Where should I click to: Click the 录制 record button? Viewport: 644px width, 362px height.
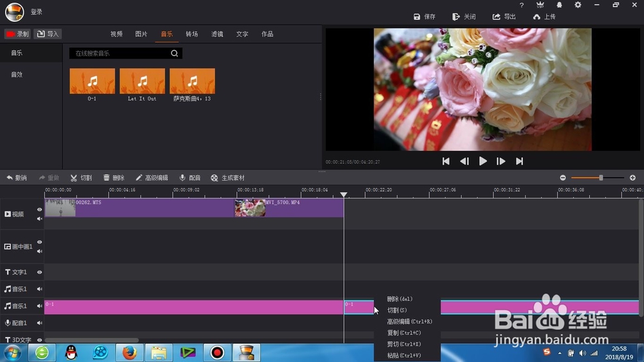[x=17, y=34]
